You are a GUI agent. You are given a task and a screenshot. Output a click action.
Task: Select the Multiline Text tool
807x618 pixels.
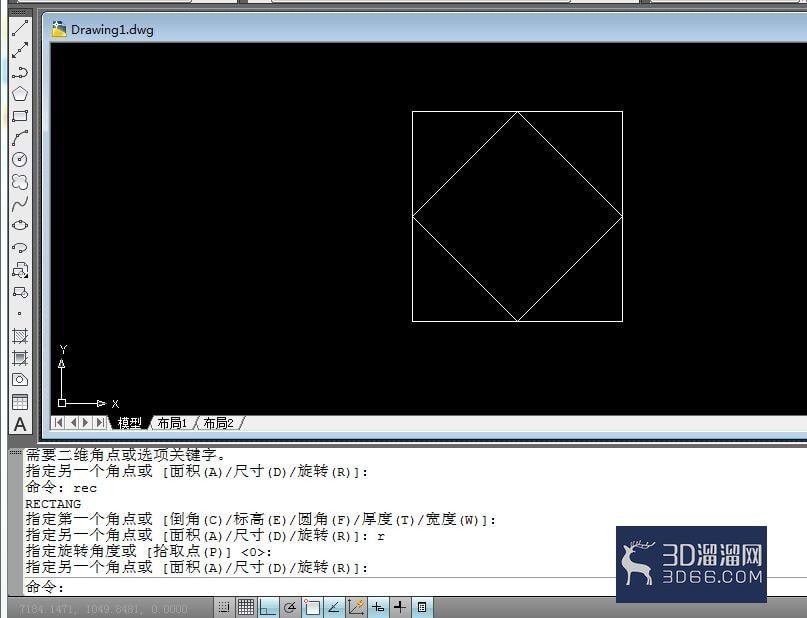pyautogui.click(x=20, y=425)
